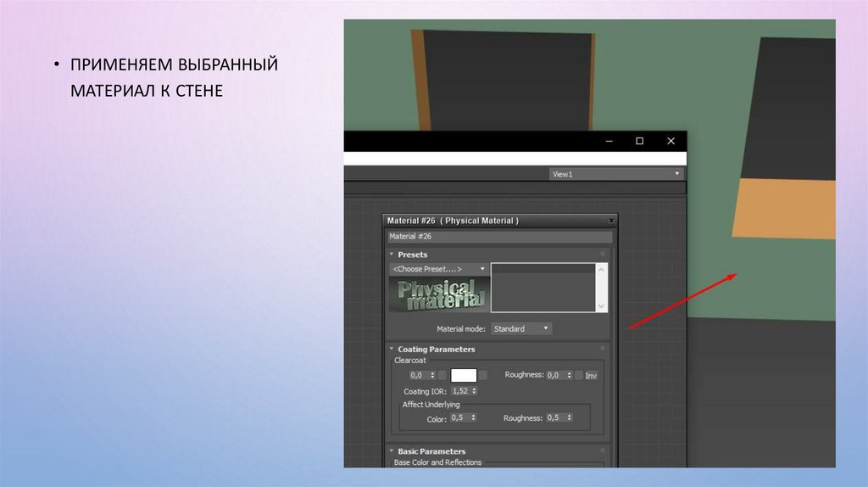Viewport: 868px width, 487px height.
Task: Edit the Material #26 name field
Action: pyautogui.click(x=500, y=237)
